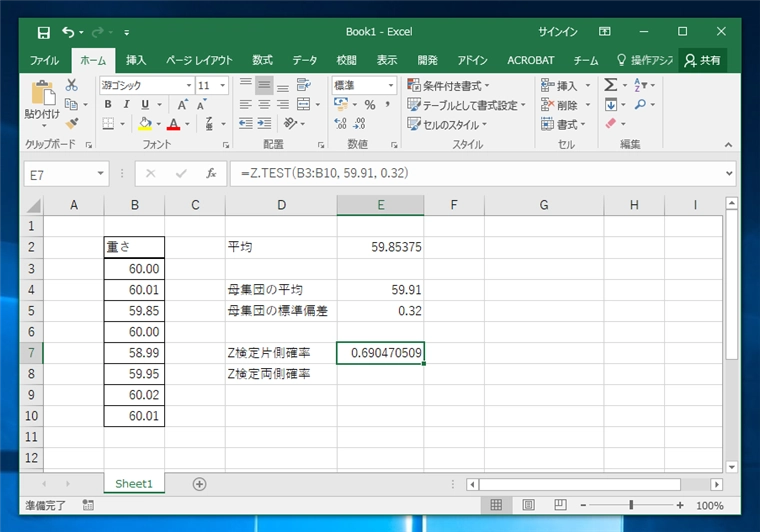Open the number format 標準 dropdown
Viewport: 760px width, 532px height.
[391, 86]
